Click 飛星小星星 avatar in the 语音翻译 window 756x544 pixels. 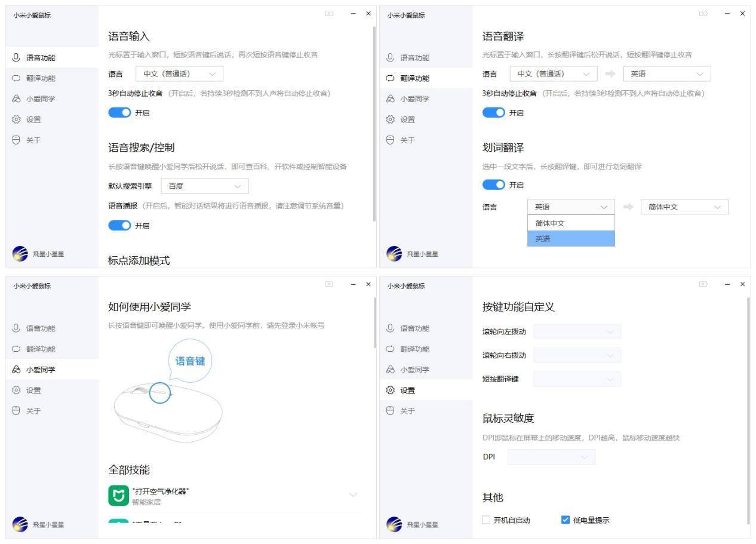click(x=394, y=254)
